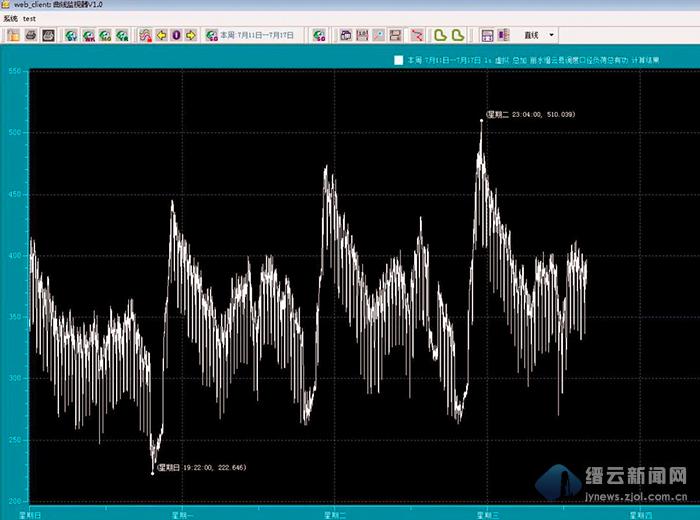Click the table layout grid icon

(487, 35)
